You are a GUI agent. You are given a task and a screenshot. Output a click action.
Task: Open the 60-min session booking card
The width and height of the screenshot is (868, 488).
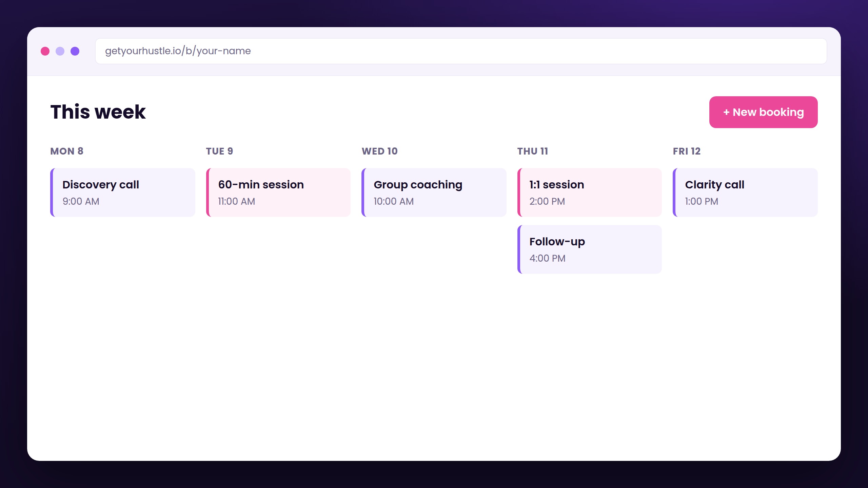point(278,192)
